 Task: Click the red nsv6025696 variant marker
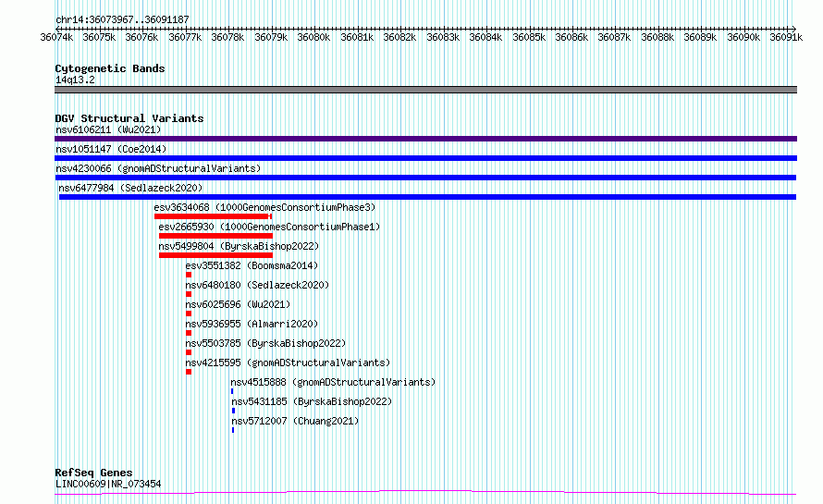pos(189,313)
